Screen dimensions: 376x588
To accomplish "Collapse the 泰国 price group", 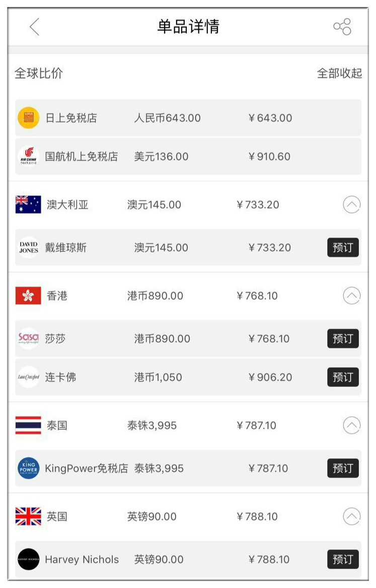I will point(352,426).
